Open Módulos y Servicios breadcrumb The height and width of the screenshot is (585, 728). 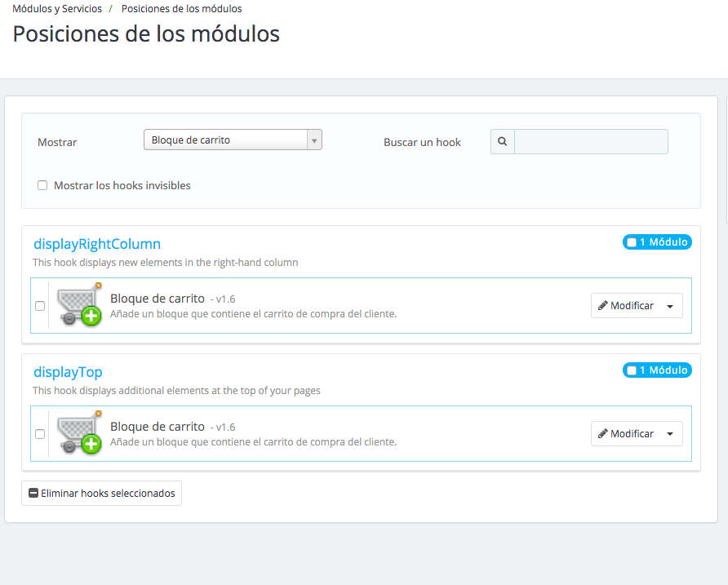[57, 9]
